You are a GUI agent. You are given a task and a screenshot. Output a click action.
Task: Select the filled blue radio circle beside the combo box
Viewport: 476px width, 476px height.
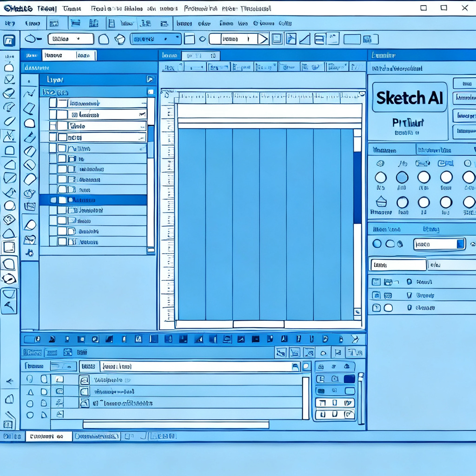pyautogui.click(x=377, y=244)
